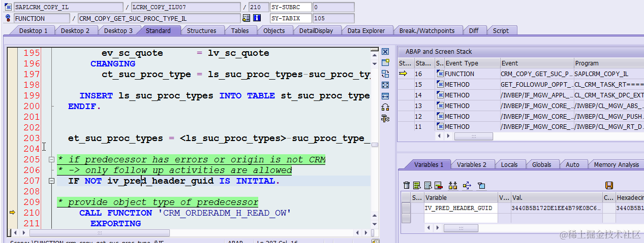Image resolution: width=644 pixels, height=243 pixels.
Task: Switch to Variables 2 tab
Action: (472, 164)
